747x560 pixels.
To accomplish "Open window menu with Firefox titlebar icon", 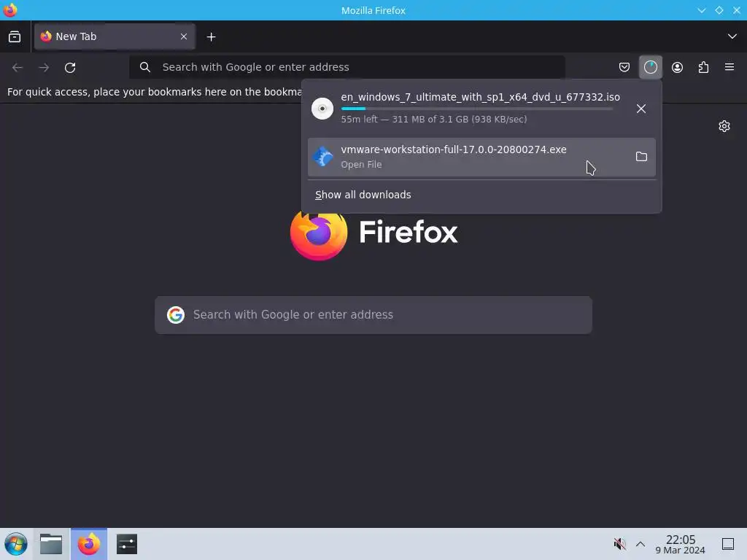I will [x=10, y=10].
